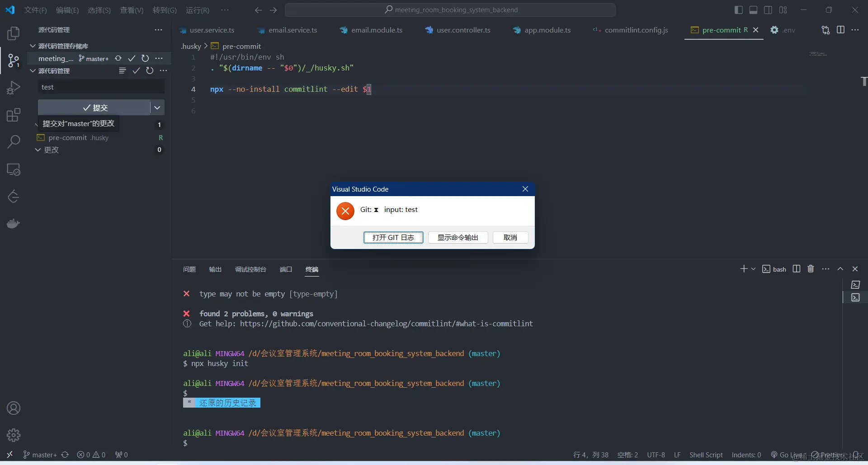868x465 pixels.
Task: Refresh icon in the 源代码管理 section header
Action: tap(150, 70)
